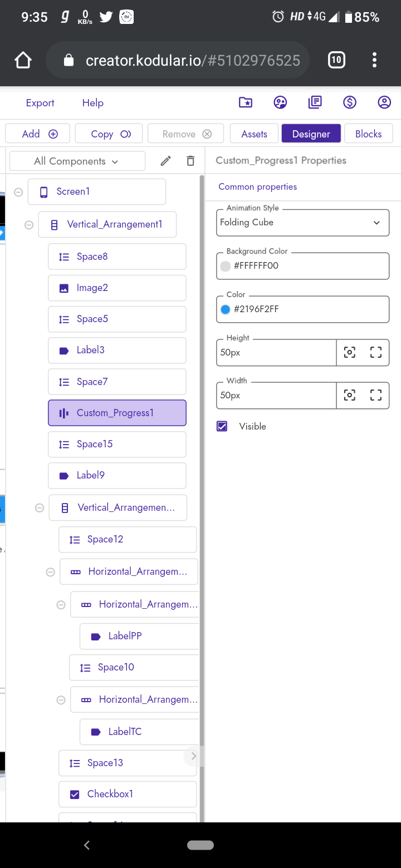Click the Copy button
This screenshot has width=401, height=868.
[x=109, y=134]
